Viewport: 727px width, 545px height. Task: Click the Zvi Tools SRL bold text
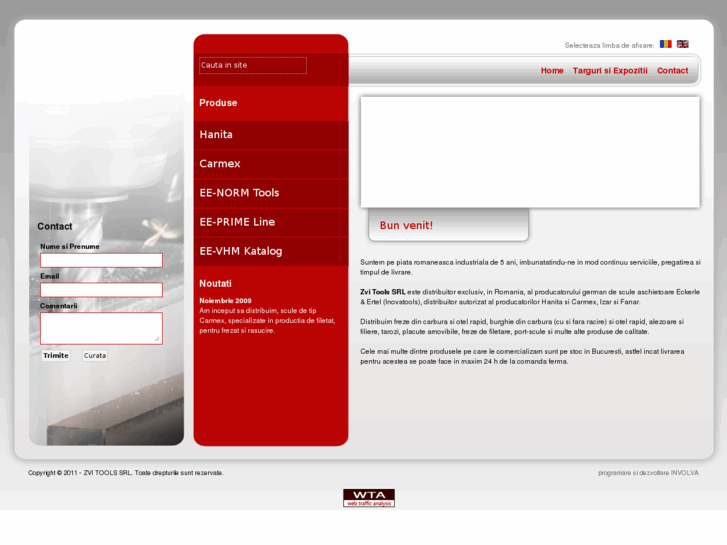coord(383,292)
